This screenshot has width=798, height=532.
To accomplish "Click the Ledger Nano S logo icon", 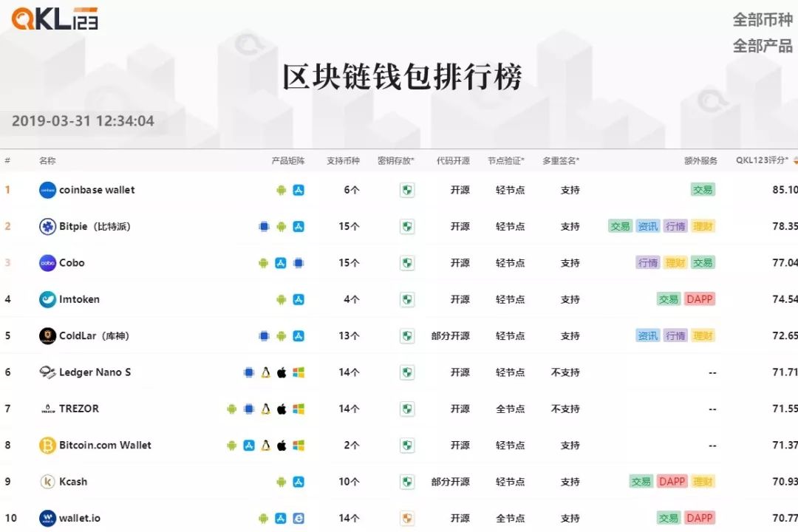I will click(47, 372).
